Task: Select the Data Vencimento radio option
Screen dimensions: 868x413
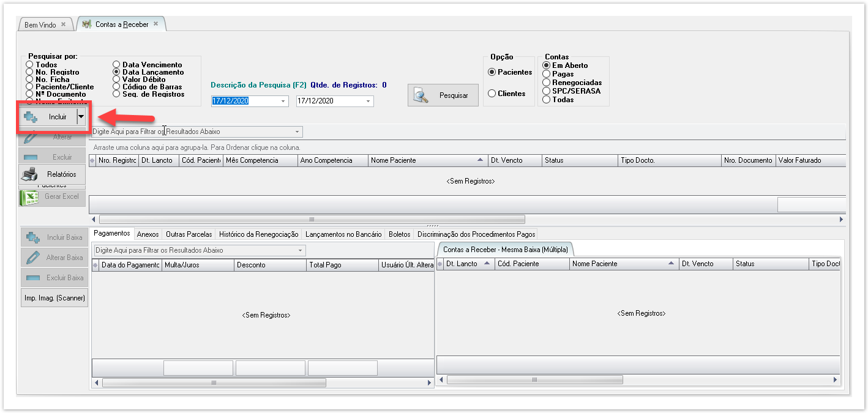Action: (x=117, y=64)
